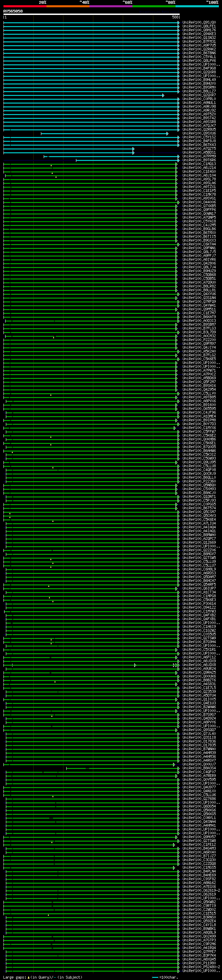Select hit label UniRef100_B7FM31
The width and height of the screenshot is (222, 980).
pyautogui.click(x=199, y=41)
